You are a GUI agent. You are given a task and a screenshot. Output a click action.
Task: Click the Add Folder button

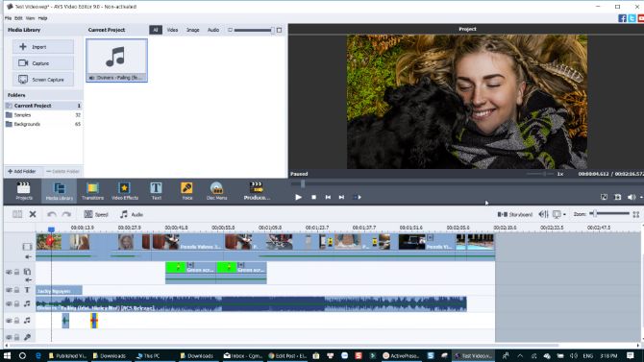[x=22, y=171]
